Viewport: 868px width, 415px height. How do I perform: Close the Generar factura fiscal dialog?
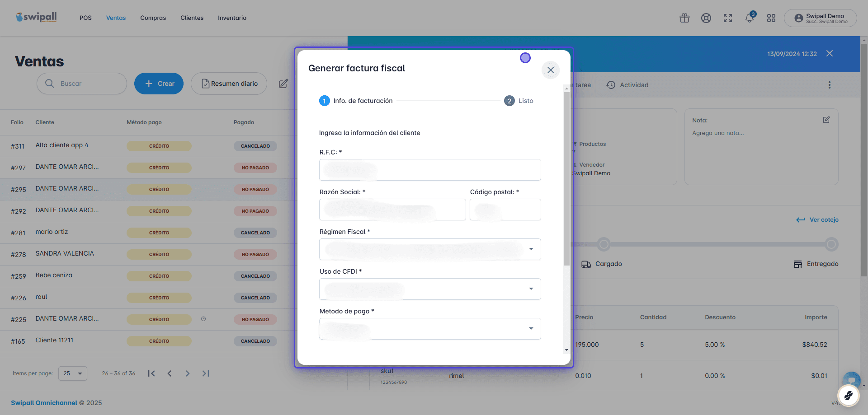point(551,70)
